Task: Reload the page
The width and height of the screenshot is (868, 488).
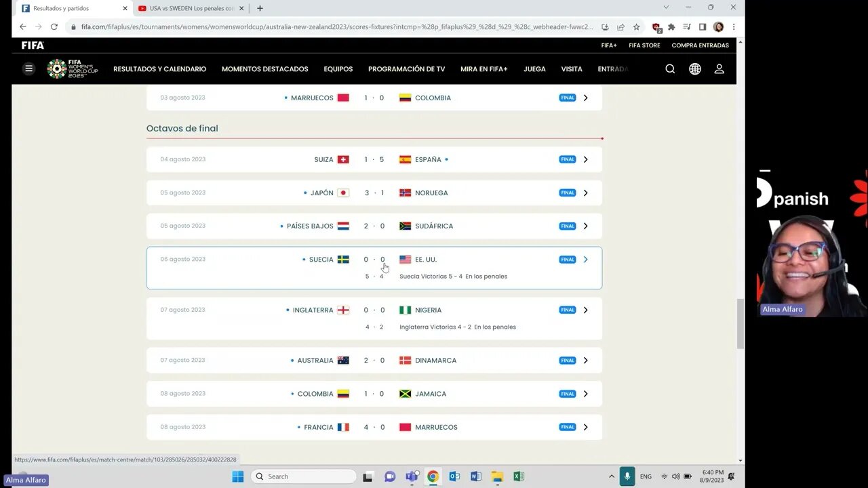Action: click(54, 27)
